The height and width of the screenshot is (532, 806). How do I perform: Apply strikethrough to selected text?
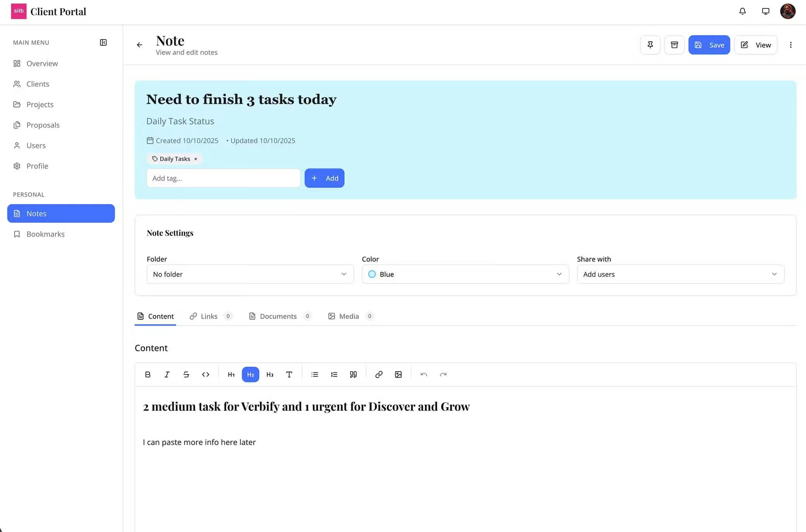[186, 374]
